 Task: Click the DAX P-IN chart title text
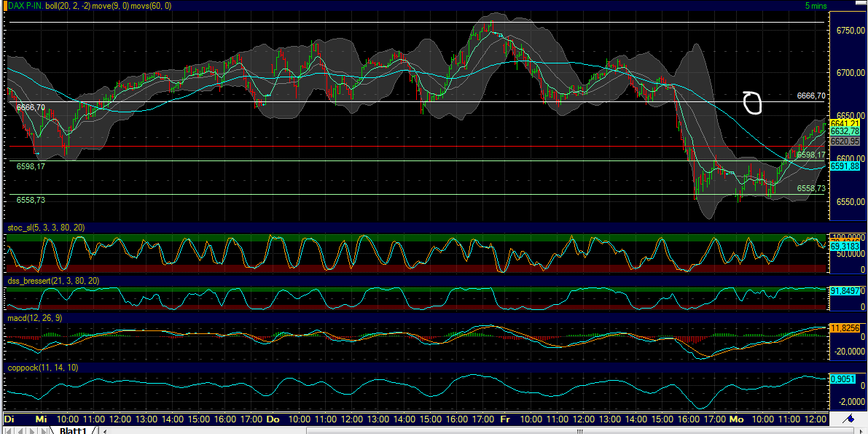point(26,5)
